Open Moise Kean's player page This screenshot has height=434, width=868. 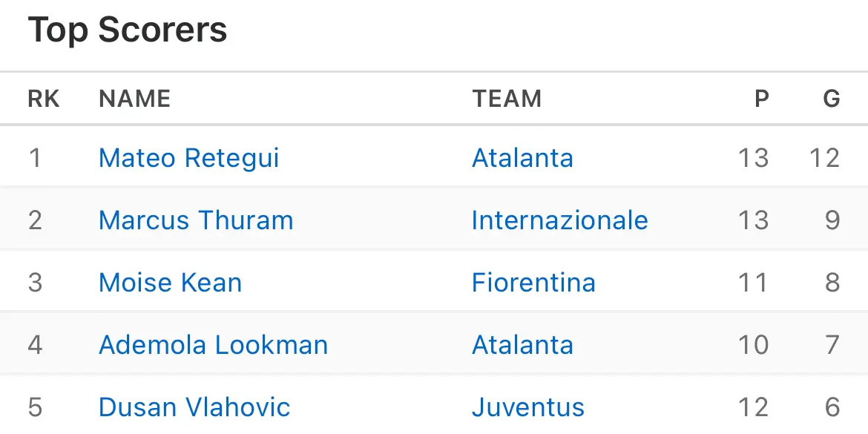[171, 283]
